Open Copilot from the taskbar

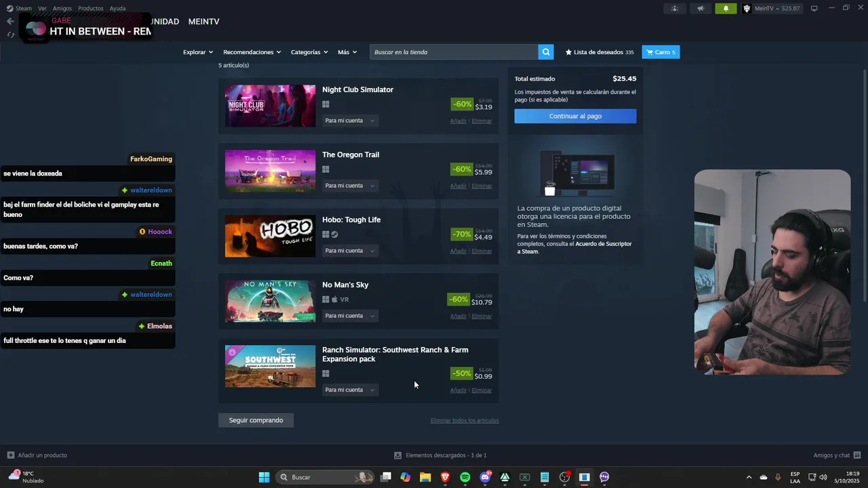coord(406,477)
